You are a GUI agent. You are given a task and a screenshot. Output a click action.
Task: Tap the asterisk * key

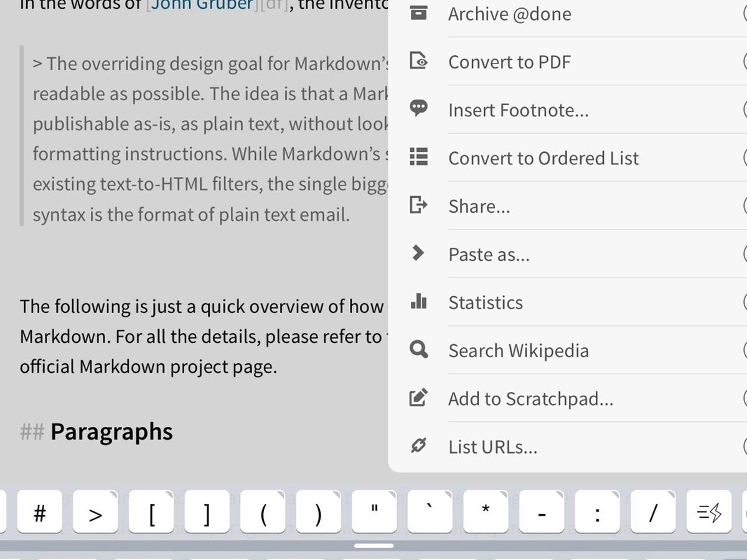tap(486, 513)
